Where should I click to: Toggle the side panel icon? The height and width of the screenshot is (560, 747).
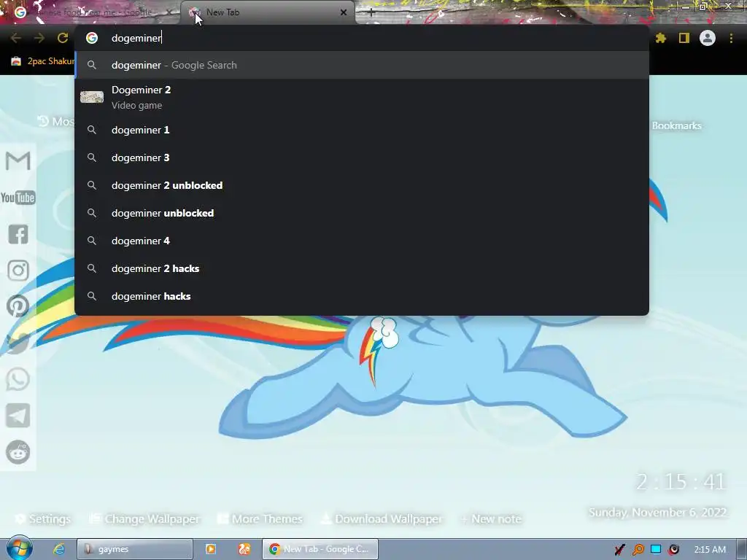684,38
